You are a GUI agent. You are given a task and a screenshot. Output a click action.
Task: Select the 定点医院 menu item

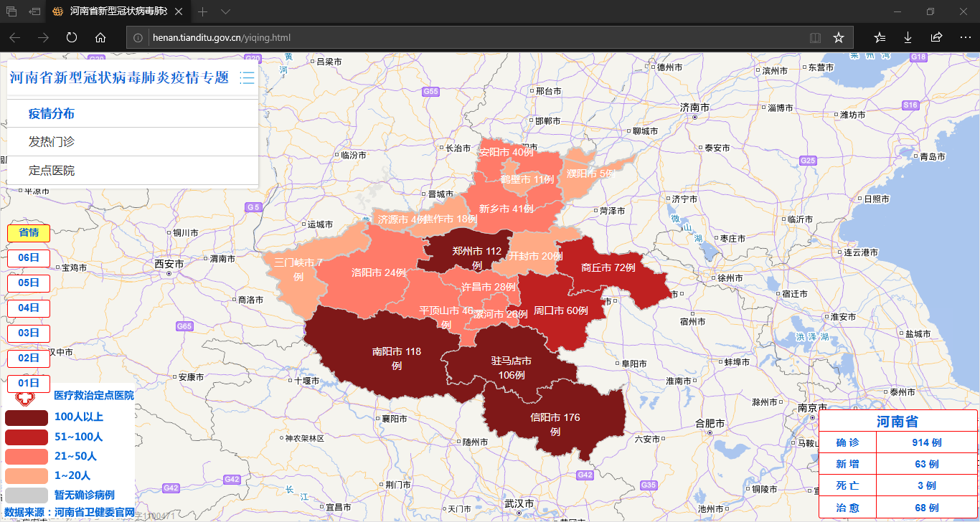click(52, 171)
